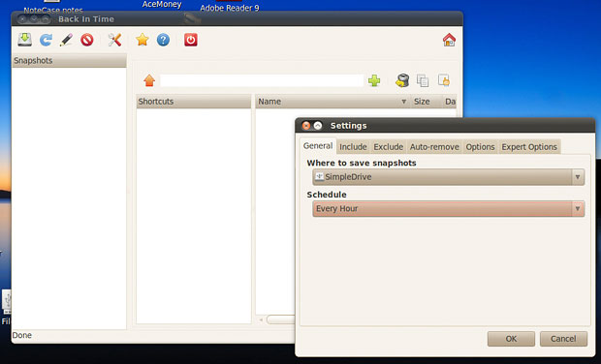Close the Settings dialog with red button

tap(306, 126)
